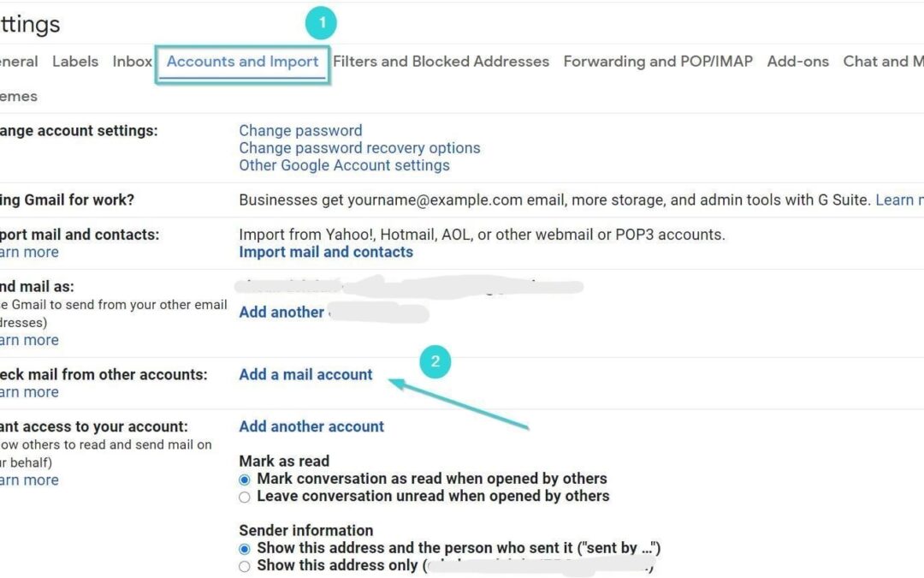Select Show this address only option
Viewport: 924px width, 578px height.
(246, 566)
